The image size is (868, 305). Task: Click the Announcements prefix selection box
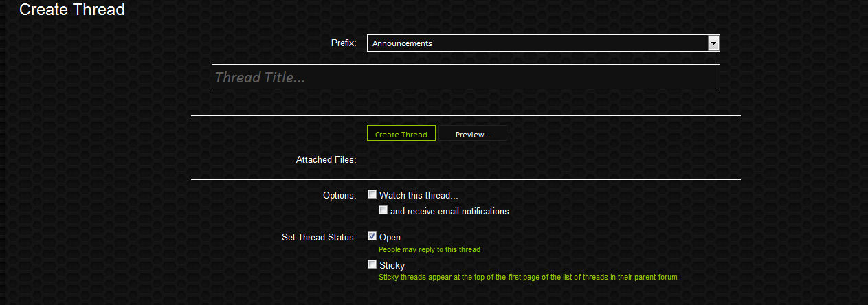[537, 43]
